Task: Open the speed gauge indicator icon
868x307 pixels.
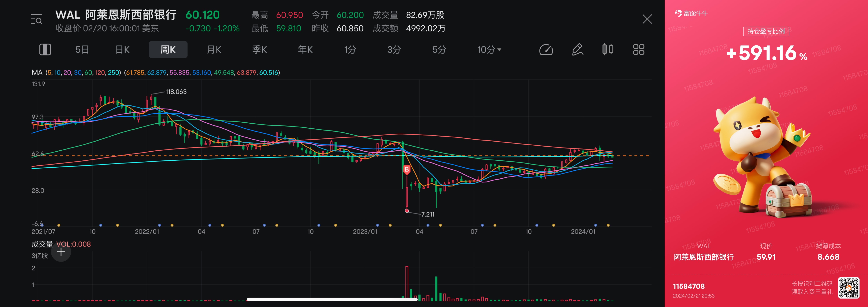Action: click(x=546, y=50)
